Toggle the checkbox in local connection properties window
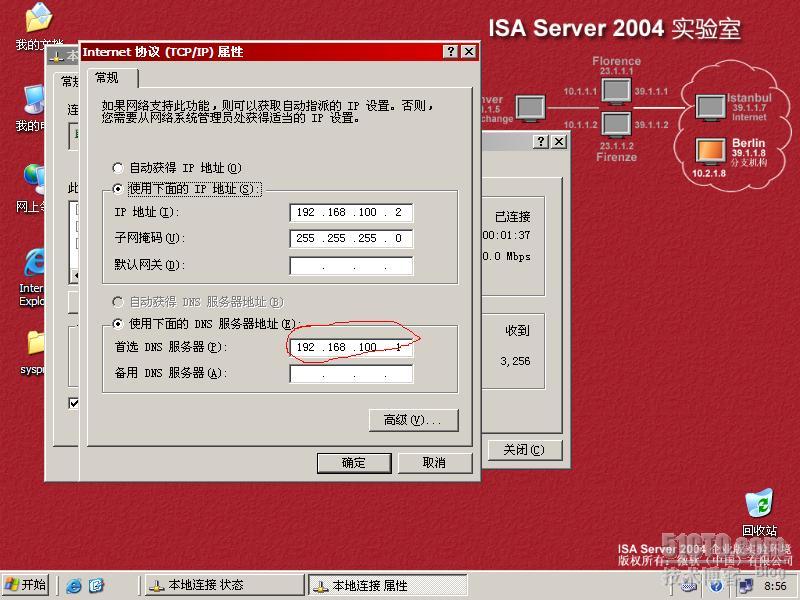Image resolution: width=800 pixels, height=600 pixels. click(73, 404)
